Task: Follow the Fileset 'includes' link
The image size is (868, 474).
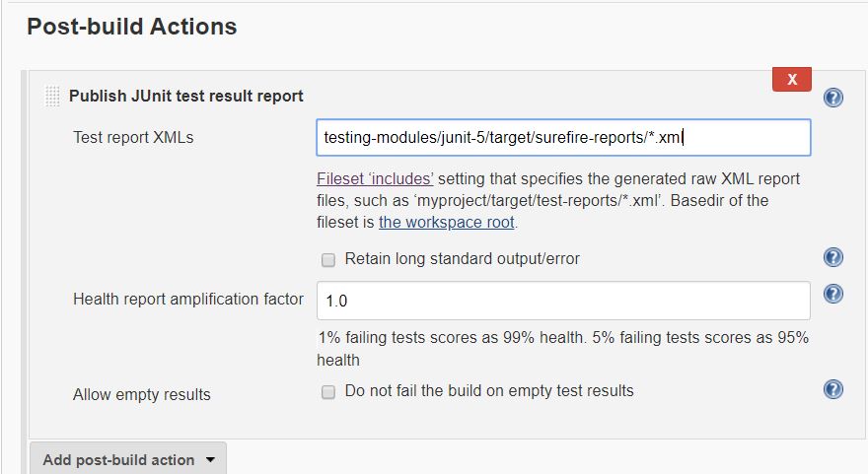Action: pos(375,178)
